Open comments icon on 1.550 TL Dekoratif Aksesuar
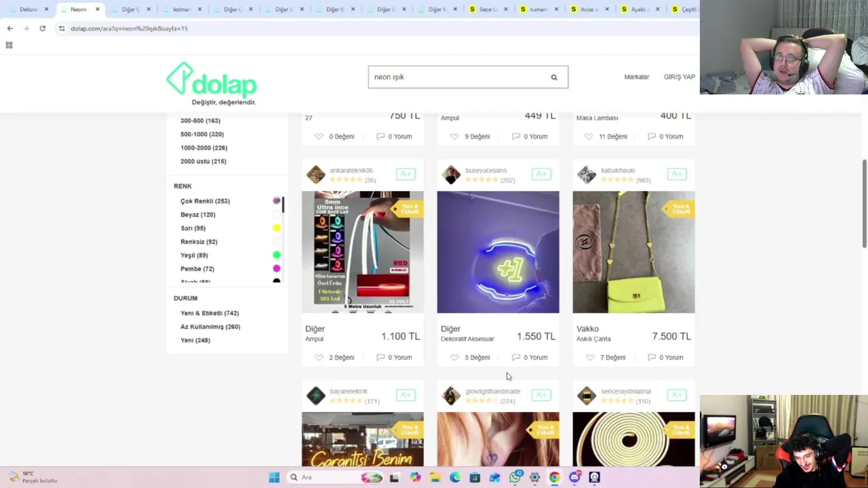868x488 pixels. (x=516, y=357)
